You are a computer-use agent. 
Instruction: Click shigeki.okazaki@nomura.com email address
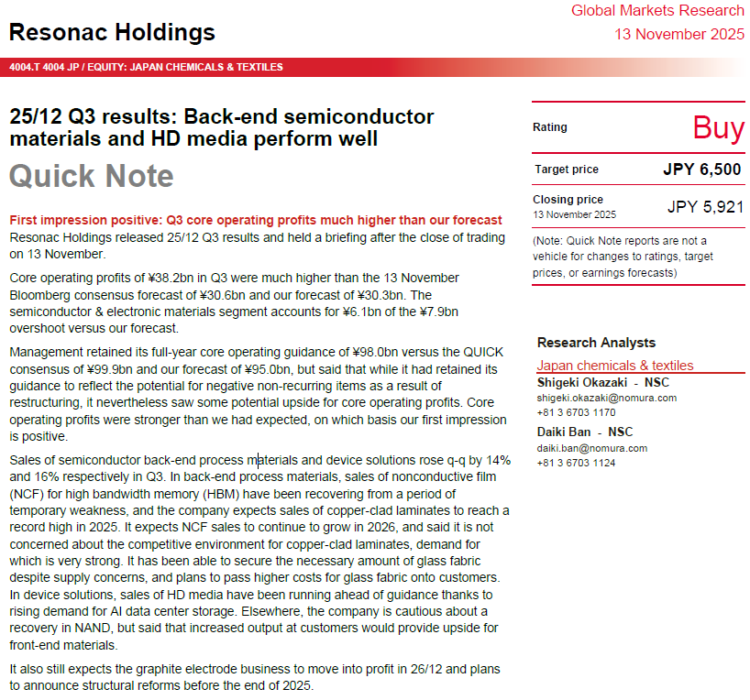(x=606, y=398)
